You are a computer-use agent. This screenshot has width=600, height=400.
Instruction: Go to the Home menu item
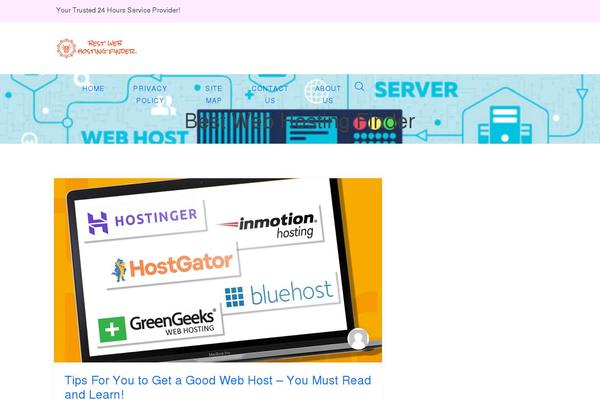93,88
